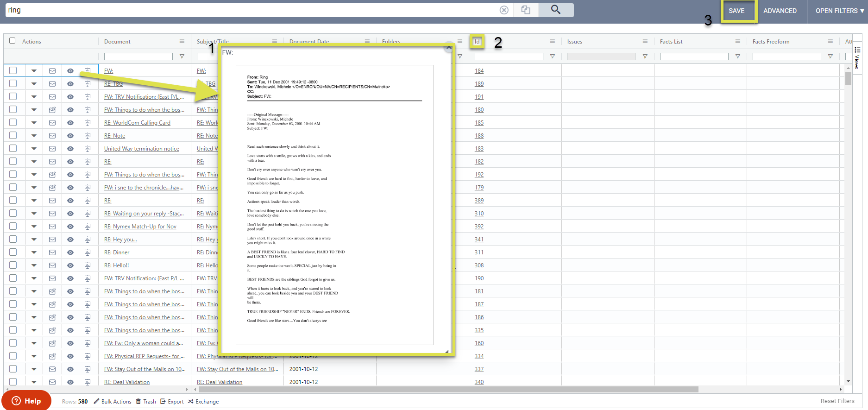Click Document column filter funnel icon
This screenshot has width=868, height=410.
click(182, 57)
